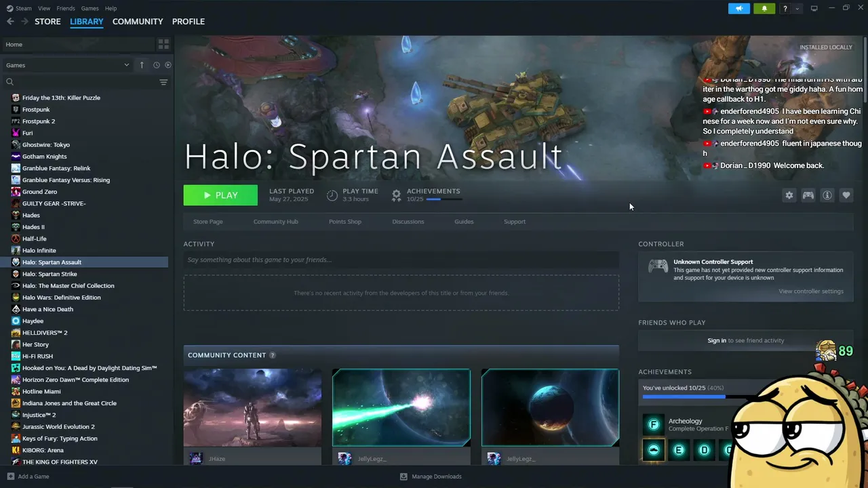This screenshot has width=868, height=488.
Task: Click the achievements progress bar under 10/25
Action: [444, 199]
